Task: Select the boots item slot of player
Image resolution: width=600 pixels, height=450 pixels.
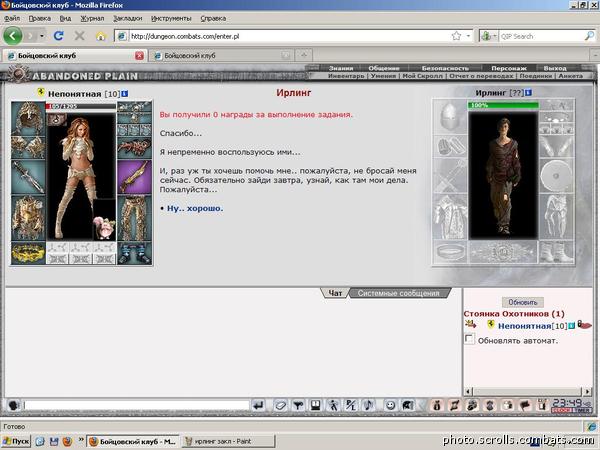Action: [x=134, y=253]
